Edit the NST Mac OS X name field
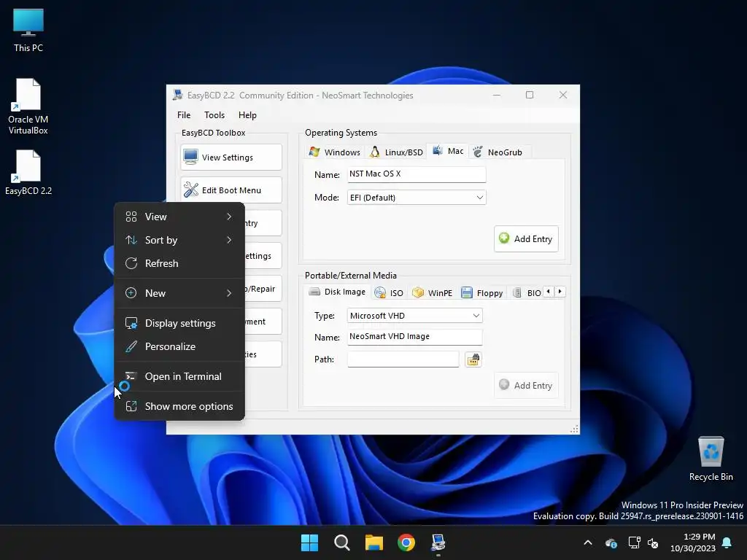The height and width of the screenshot is (560, 747). point(417,174)
